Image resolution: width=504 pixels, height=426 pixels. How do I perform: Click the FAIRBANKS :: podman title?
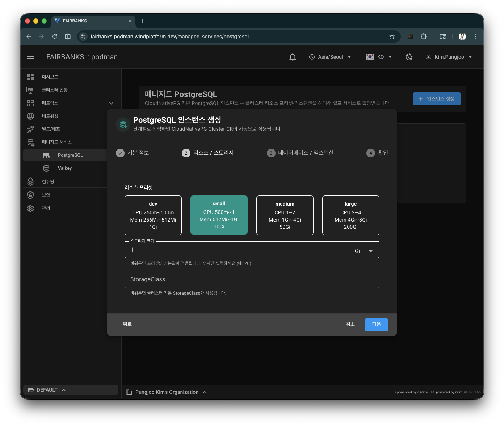(x=82, y=57)
